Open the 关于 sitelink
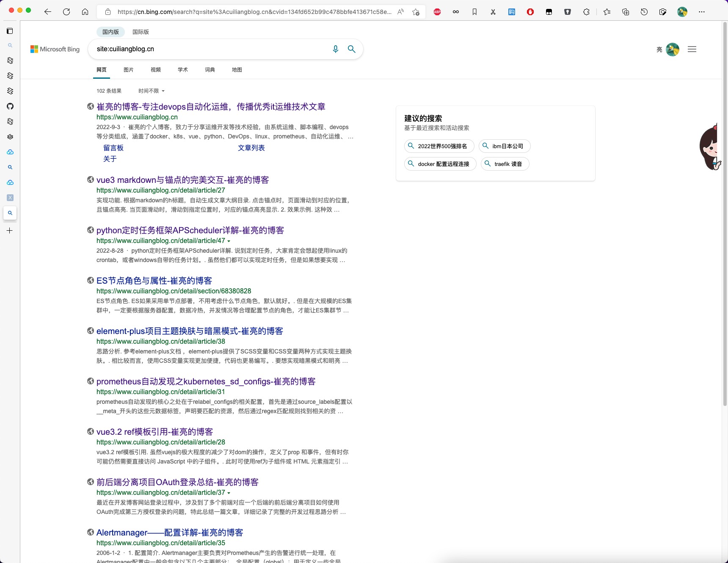 110,159
